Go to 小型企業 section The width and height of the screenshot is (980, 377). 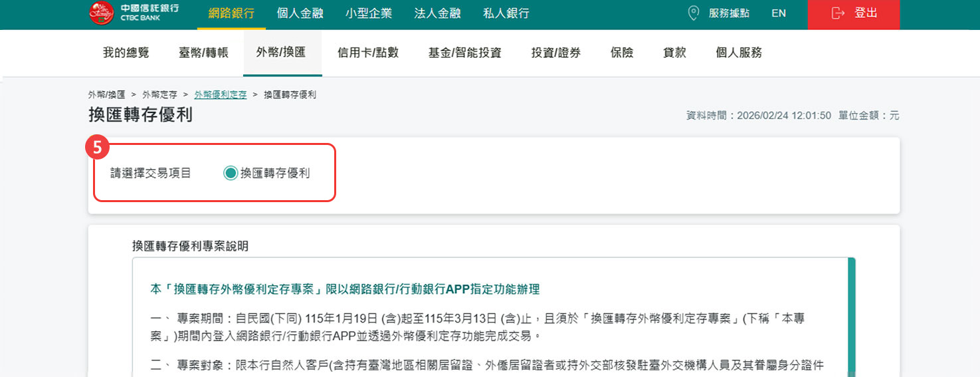[x=369, y=13]
